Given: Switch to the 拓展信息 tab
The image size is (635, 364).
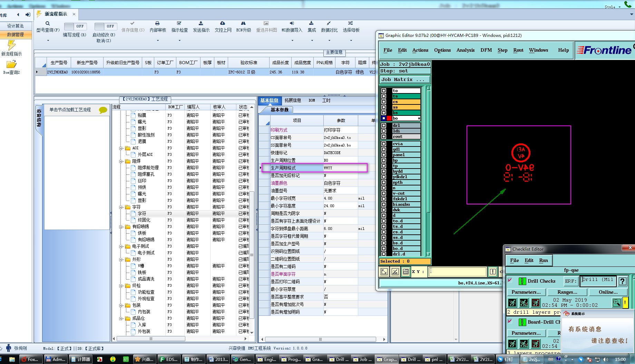Looking at the screenshot, I should [x=293, y=101].
